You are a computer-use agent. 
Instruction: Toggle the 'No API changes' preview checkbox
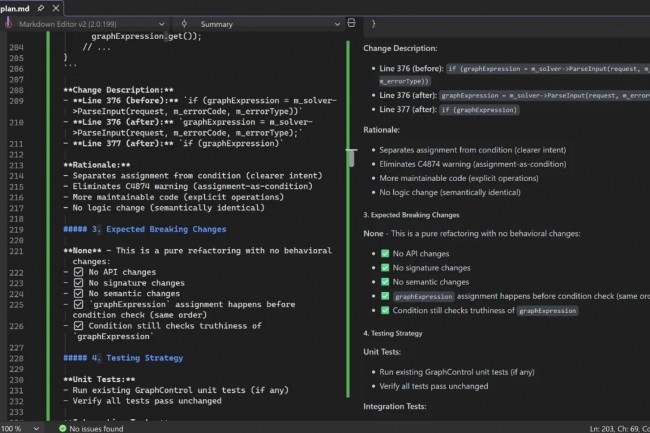[x=385, y=254]
